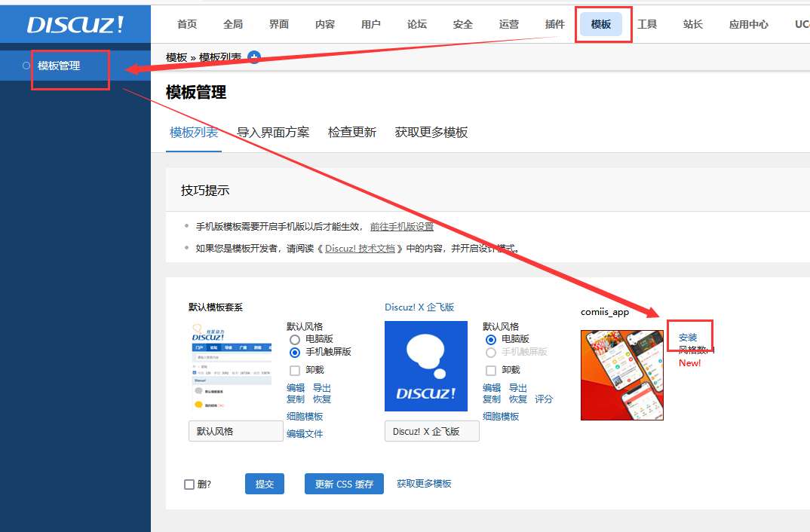
Task: Open 细胞模板 for Discuz! X 企飞版
Action: [x=501, y=417]
